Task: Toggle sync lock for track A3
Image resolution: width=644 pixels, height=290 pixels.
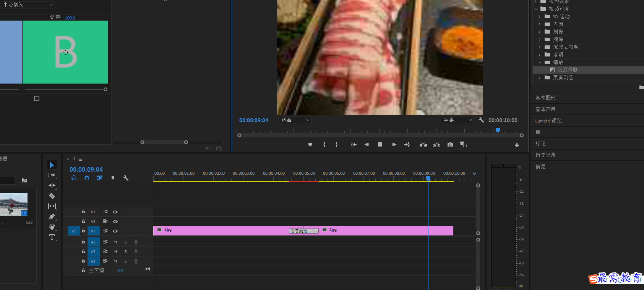Action: pyautogui.click(x=105, y=261)
